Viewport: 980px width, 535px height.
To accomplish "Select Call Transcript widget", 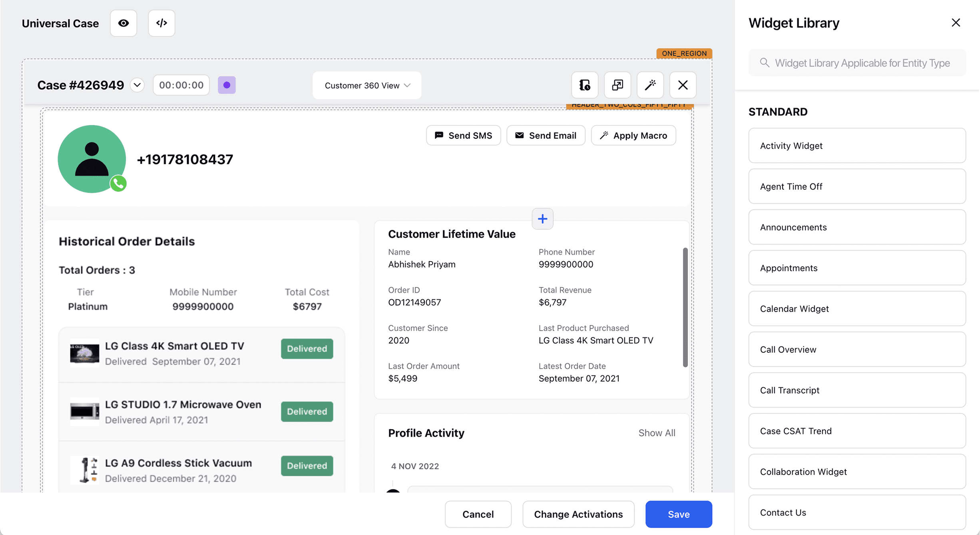I will 857,390.
